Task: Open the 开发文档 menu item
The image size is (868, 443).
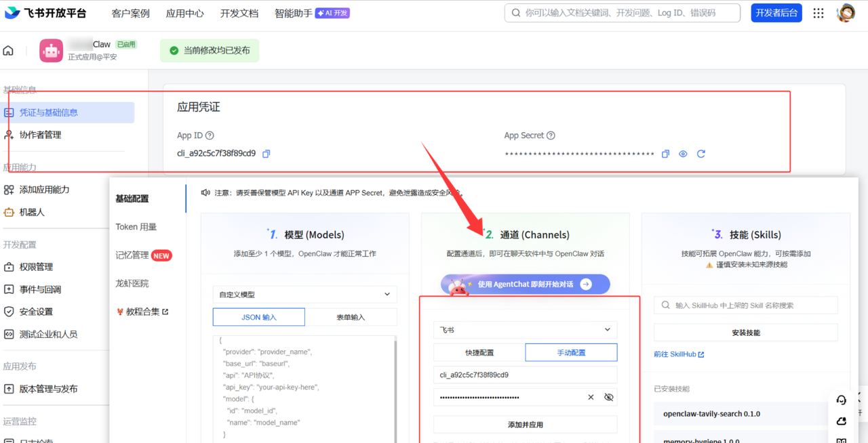Action: click(239, 13)
